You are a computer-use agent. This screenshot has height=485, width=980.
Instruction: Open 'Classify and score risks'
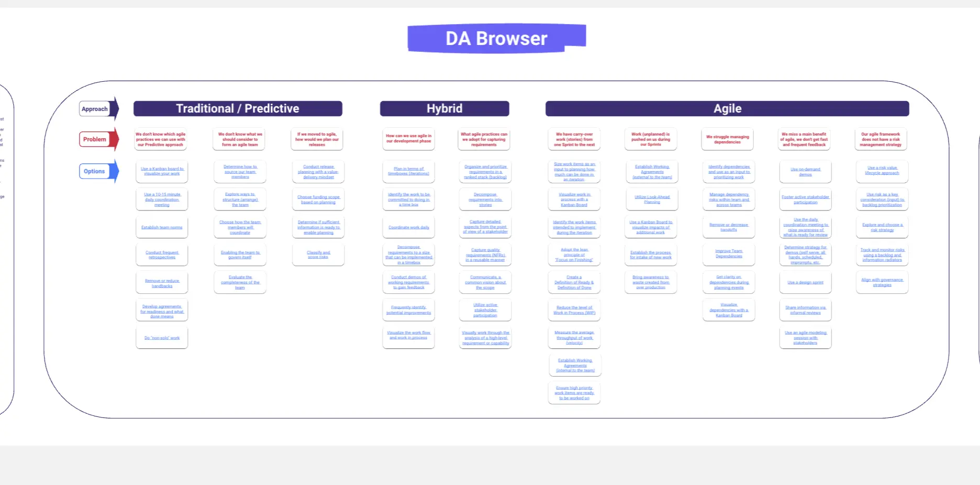[318, 255]
